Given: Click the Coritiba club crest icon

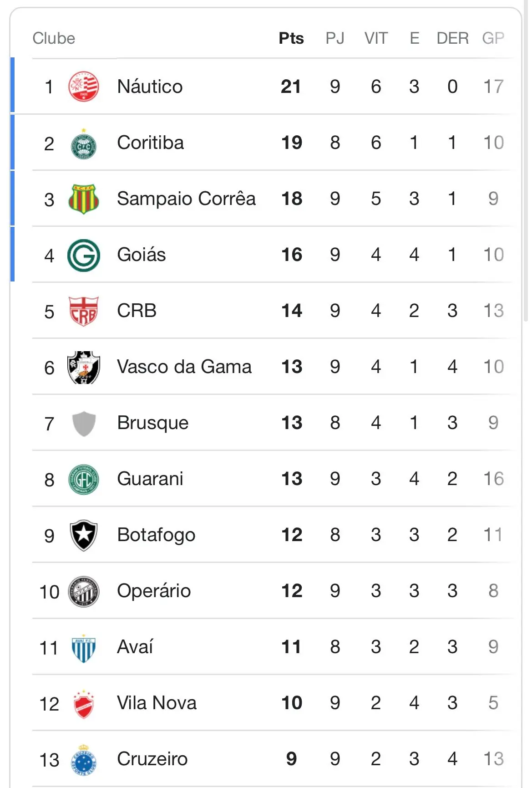Looking at the screenshot, I should coord(84,143).
